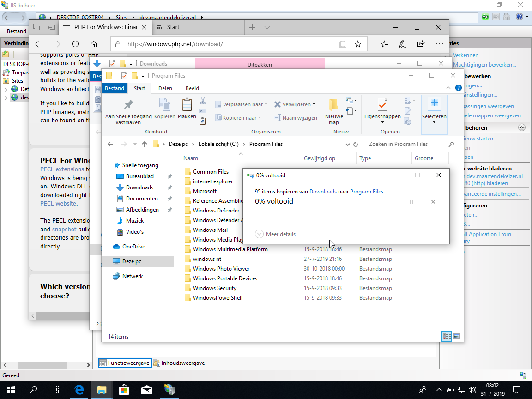
Task: Go to Edge home page
Action: pyautogui.click(x=94, y=44)
